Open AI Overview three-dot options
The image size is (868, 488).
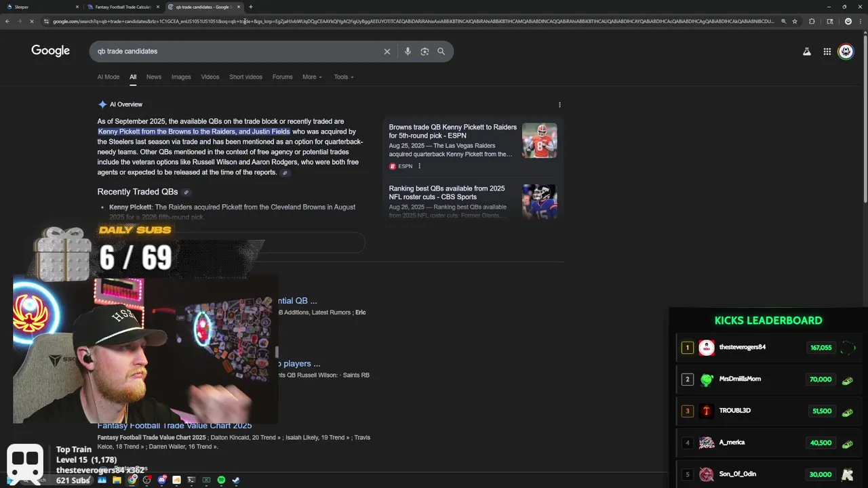coord(559,104)
